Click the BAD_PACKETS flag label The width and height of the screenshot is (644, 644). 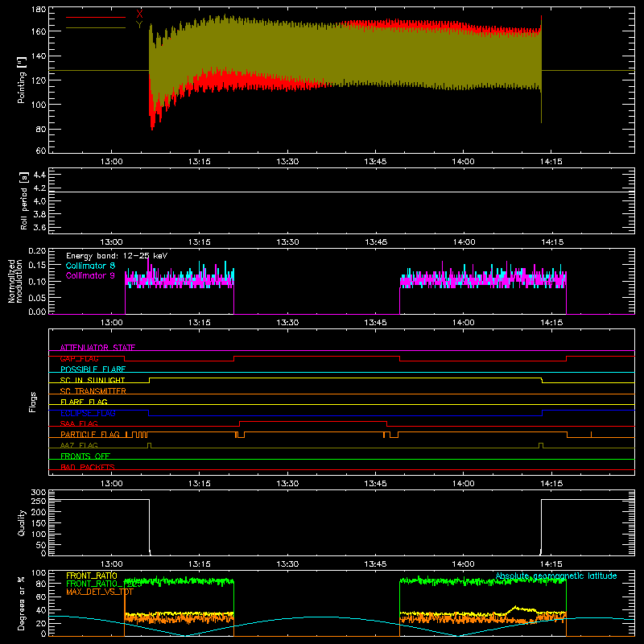coord(88,467)
